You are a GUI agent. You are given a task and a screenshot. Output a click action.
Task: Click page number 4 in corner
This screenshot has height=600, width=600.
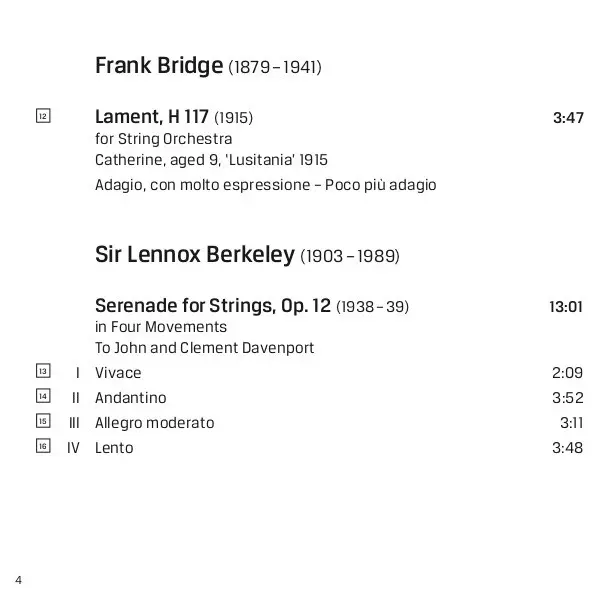point(18,580)
